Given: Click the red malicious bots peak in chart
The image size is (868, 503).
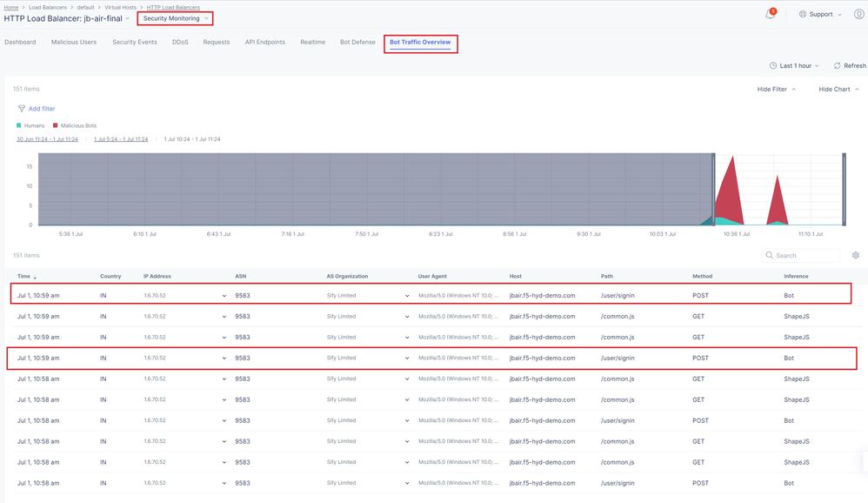Looking at the screenshot, I should point(734,187).
